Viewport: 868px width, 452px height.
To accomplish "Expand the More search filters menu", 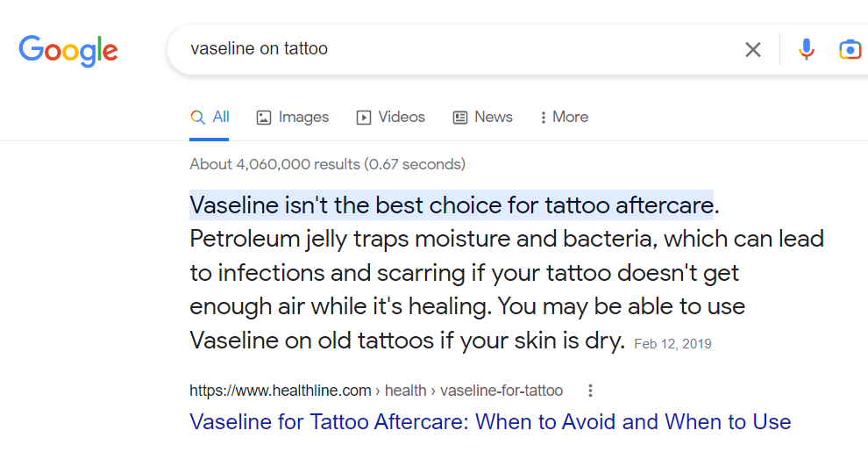I will [x=565, y=118].
